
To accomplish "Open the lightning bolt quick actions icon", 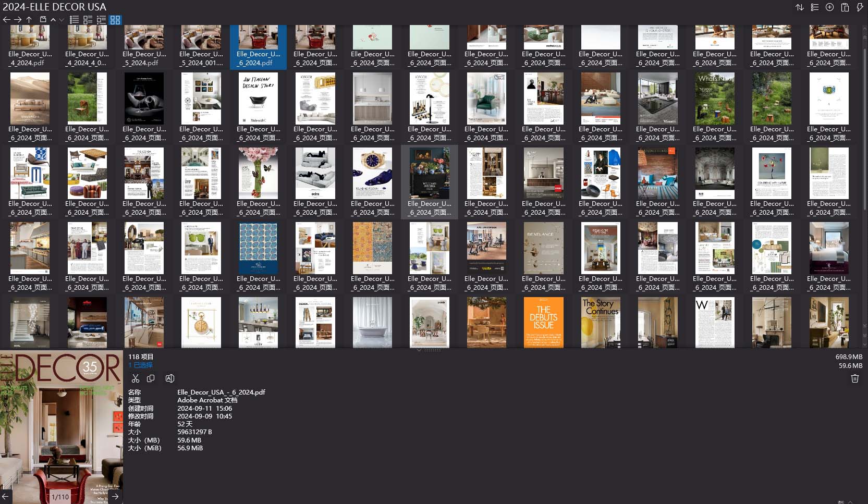I will pyautogui.click(x=860, y=7).
